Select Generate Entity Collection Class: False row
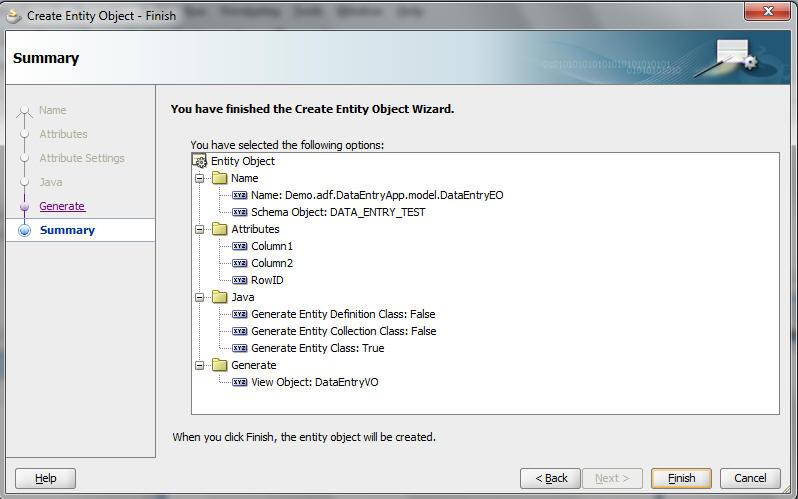 coord(344,331)
